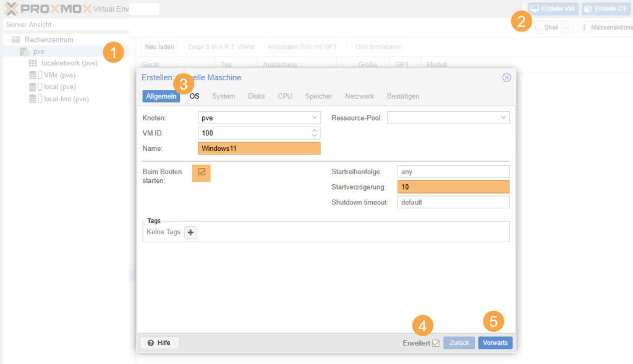Adjust VM ID with spinner arrows
Image resolution: width=633 pixels, height=364 pixels.
click(314, 133)
